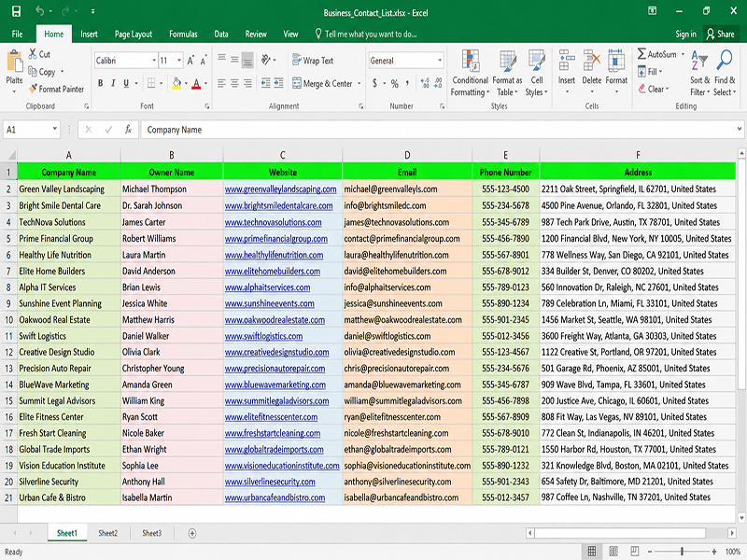
Task: Click Tell me what you want to do field
Action: tap(366, 34)
